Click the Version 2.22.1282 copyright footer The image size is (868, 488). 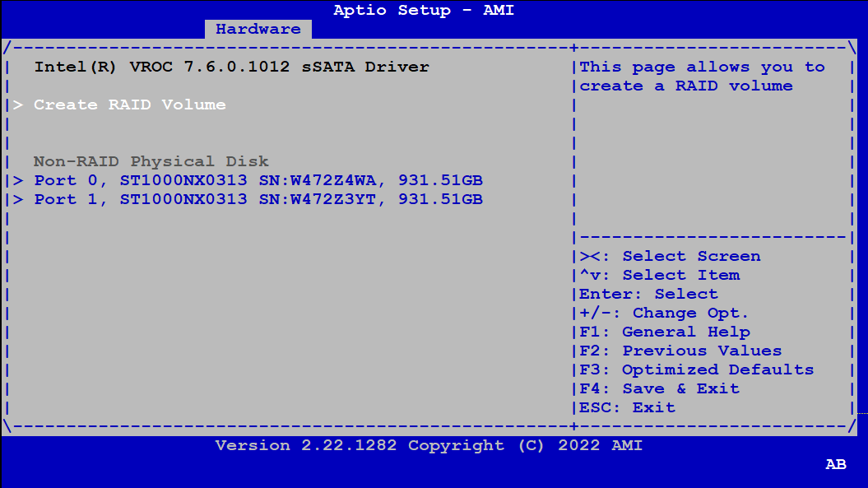(x=429, y=445)
